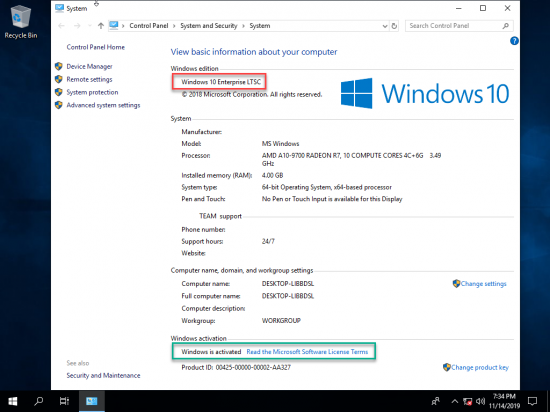Refresh the System page
The height and width of the screenshot is (412, 550).
(x=394, y=26)
